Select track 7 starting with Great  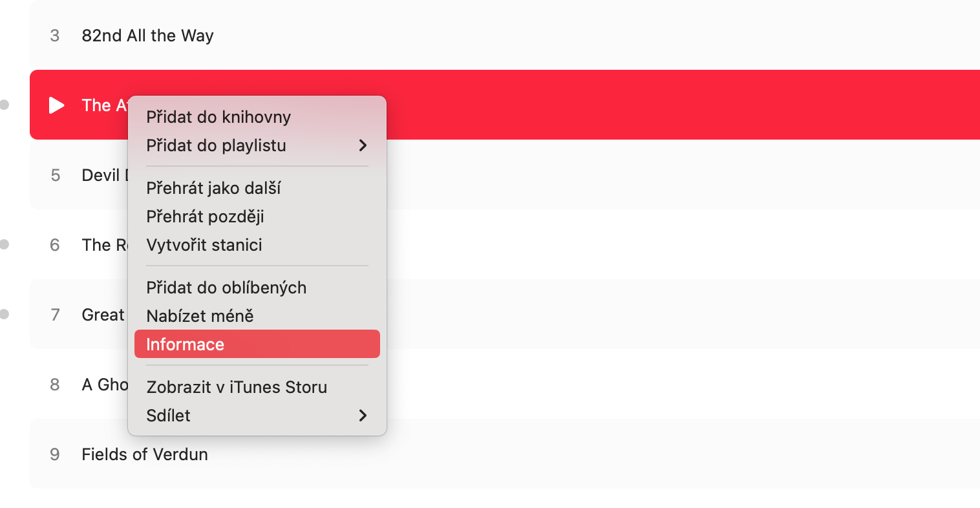[102, 315]
